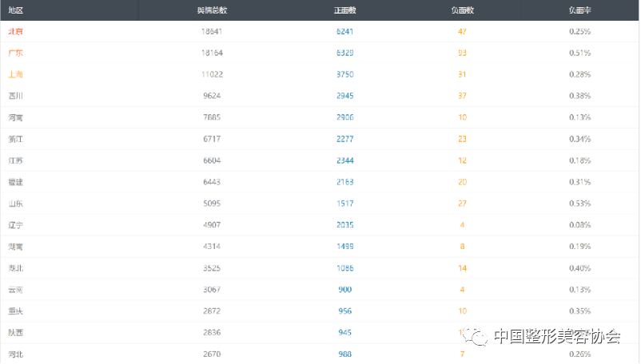
Task: Open positive count 2344 in 江苏 row
Action: pos(344,160)
